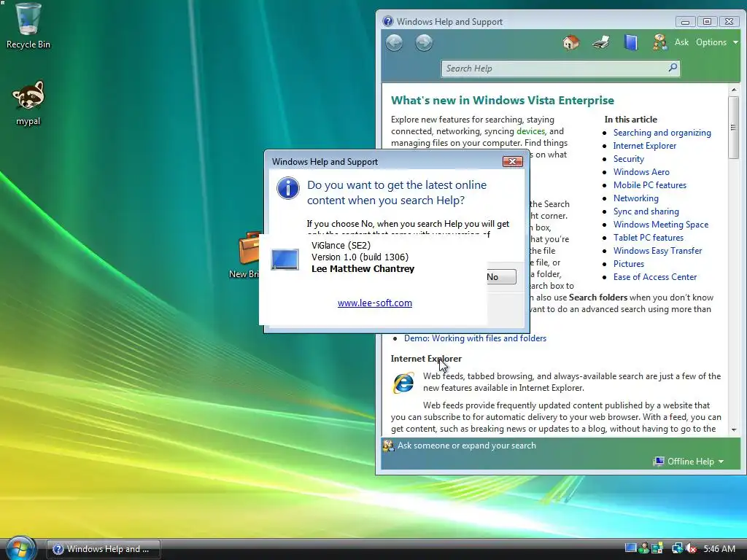Jump to Ease of Access Center section
This screenshot has height=560, width=747.
tap(654, 276)
